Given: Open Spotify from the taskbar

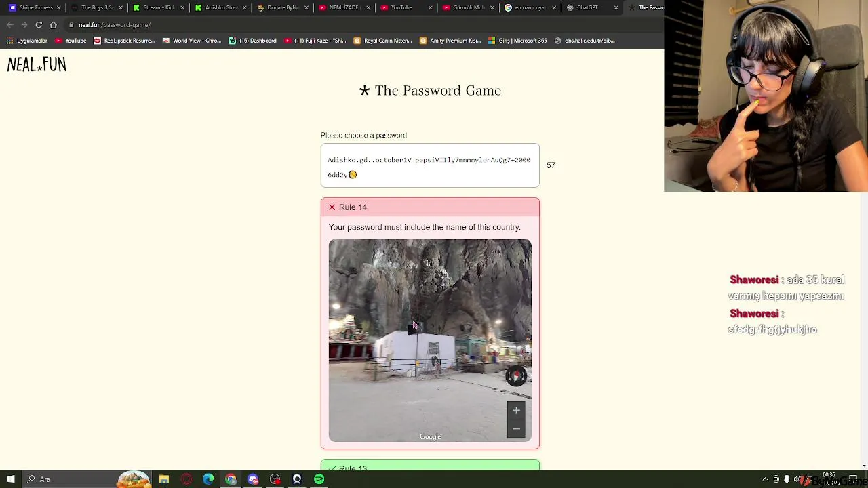Looking at the screenshot, I should [319, 479].
